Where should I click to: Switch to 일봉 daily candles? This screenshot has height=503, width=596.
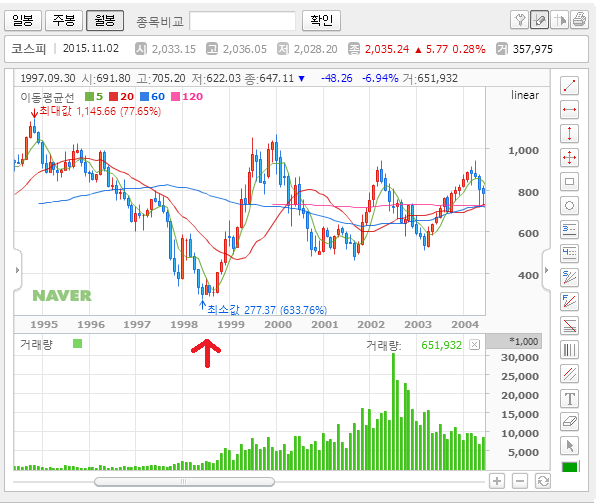tap(23, 20)
